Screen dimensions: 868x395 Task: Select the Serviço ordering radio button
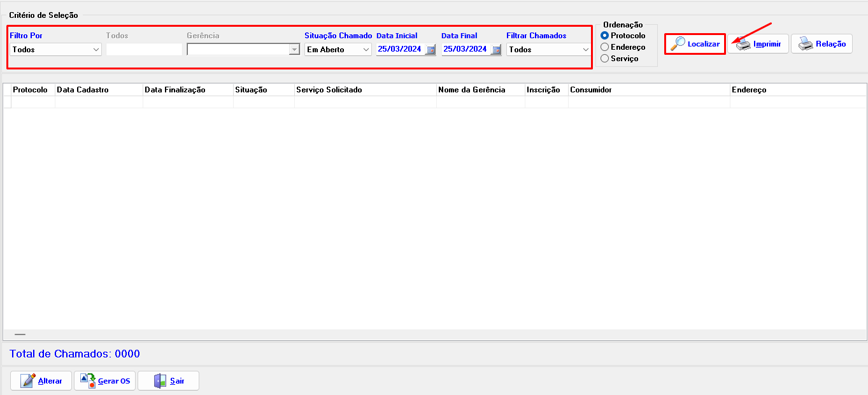604,58
